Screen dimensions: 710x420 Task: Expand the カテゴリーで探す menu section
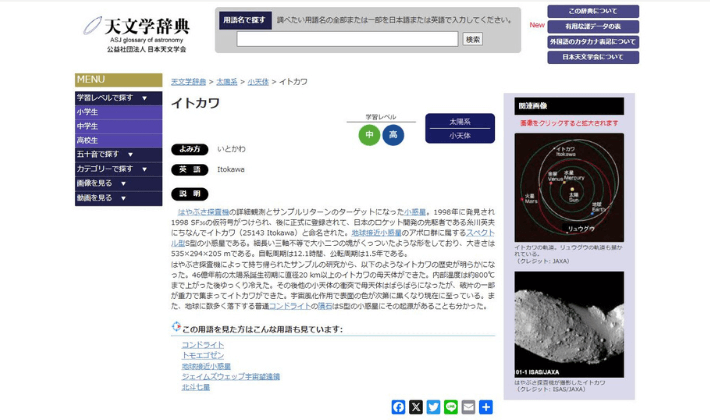[x=117, y=169]
